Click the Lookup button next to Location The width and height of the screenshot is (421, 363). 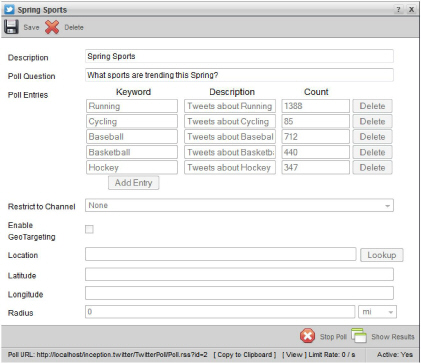click(382, 255)
